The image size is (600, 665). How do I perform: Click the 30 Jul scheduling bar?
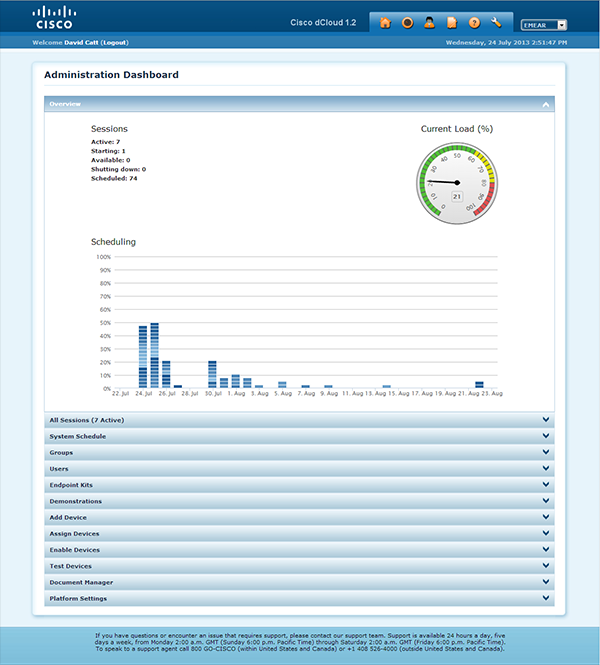click(212, 374)
